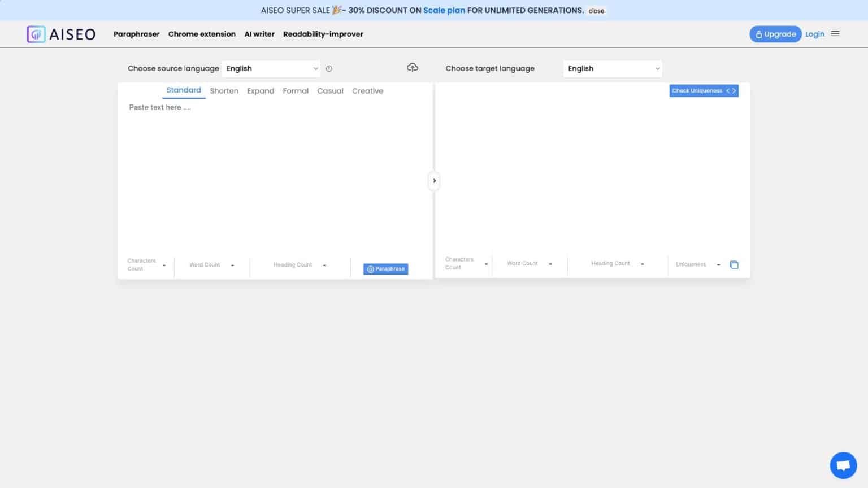The image size is (868, 488).
Task: Go to AI writer page
Action: [259, 34]
